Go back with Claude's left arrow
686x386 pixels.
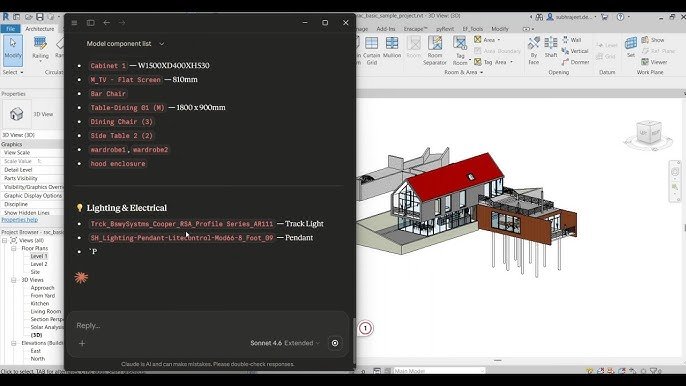click(x=106, y=22)
